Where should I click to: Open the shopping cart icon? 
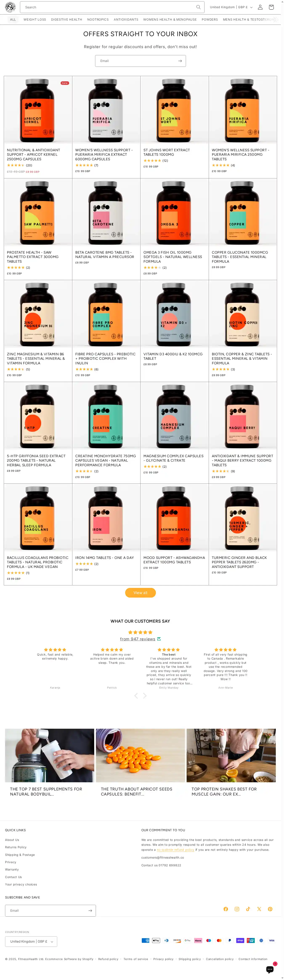tap(271, 7)
